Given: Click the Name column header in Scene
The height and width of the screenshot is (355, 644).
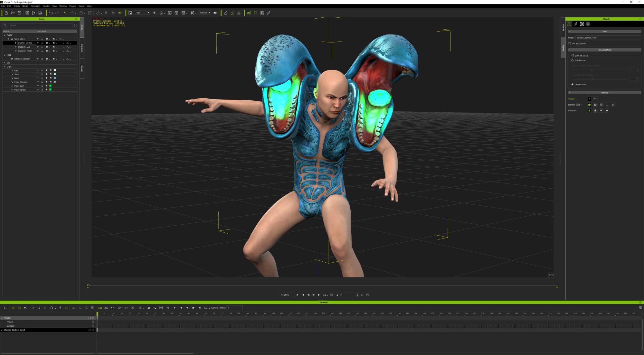Looking at the screenshot, I should (19, 32).
